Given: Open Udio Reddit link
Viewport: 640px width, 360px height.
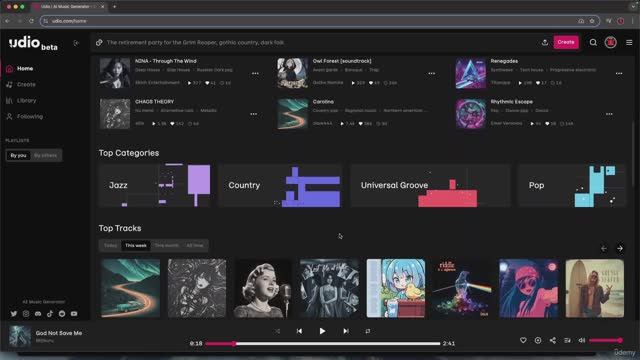Looking at the screenshot, I should tap(62, 314).
